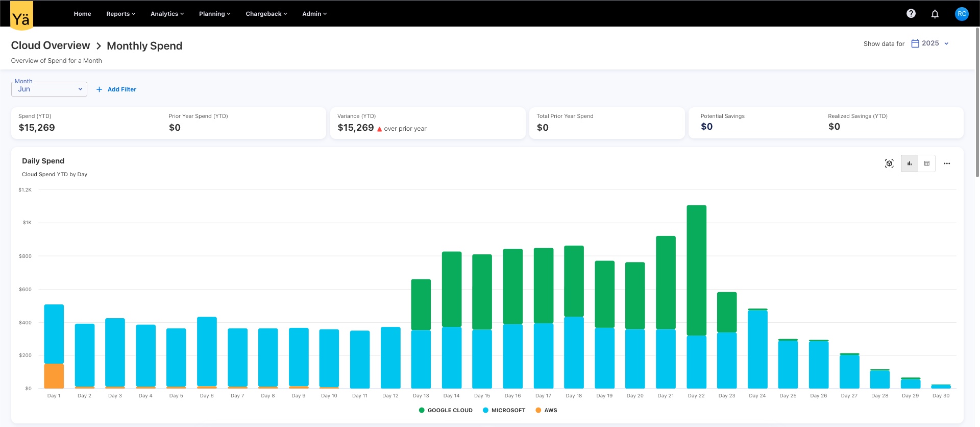Click the calendar icon beside 2025
The width and height of the screenshot is (980, 427).
915,43
